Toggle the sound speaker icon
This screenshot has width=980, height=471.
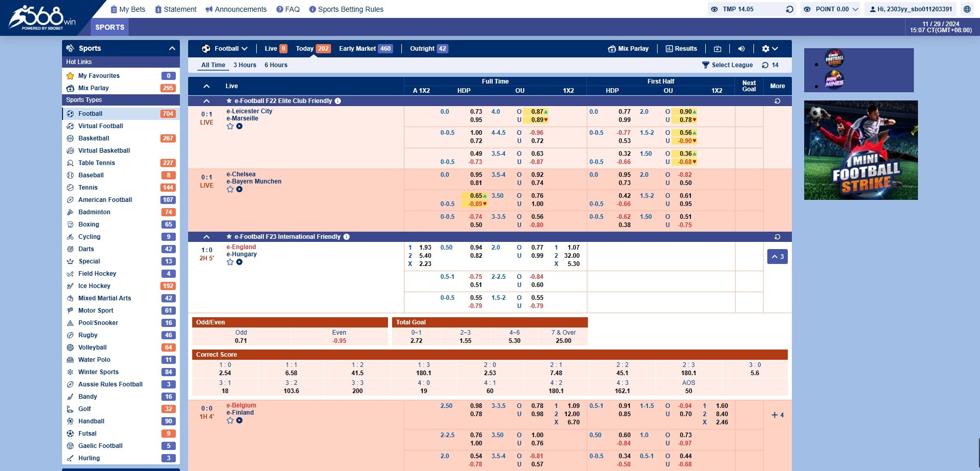[x=741, y=49]
